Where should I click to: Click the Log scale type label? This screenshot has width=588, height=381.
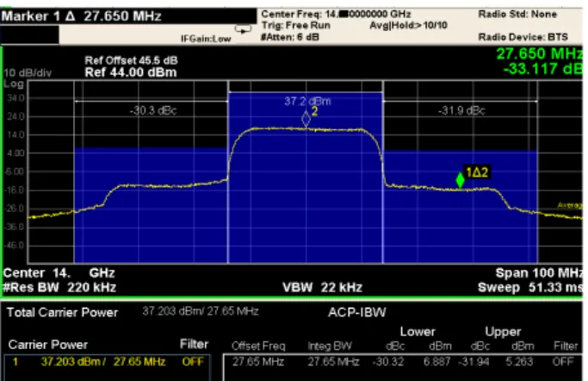(14, 84)
